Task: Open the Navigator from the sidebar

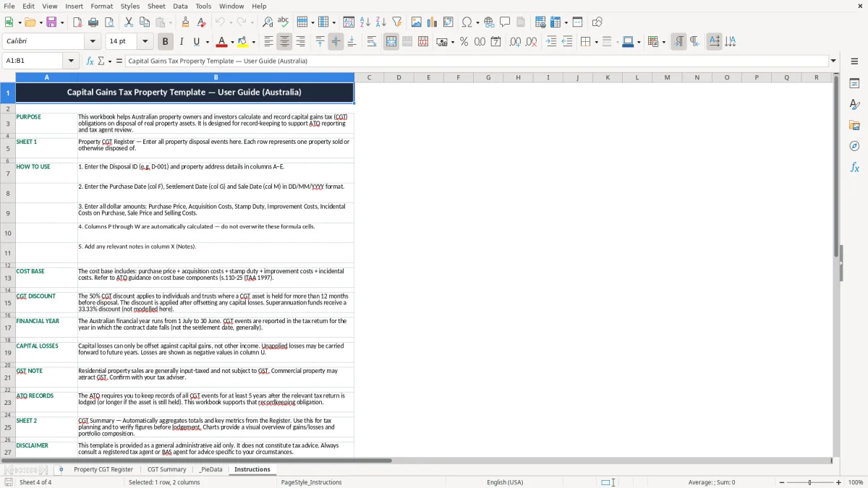Action: point(854,147)
